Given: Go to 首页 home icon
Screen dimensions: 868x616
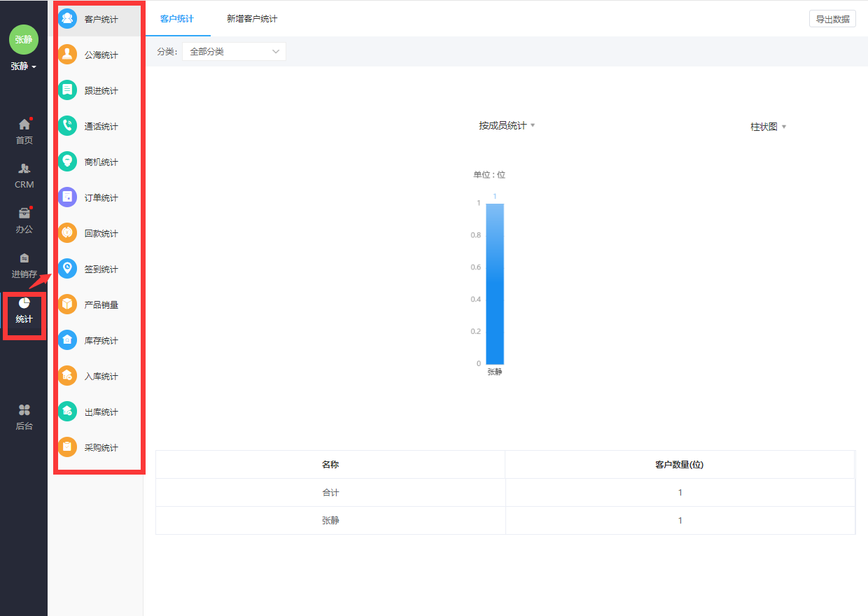Looking at the screenshot, I should pos(24,125).
